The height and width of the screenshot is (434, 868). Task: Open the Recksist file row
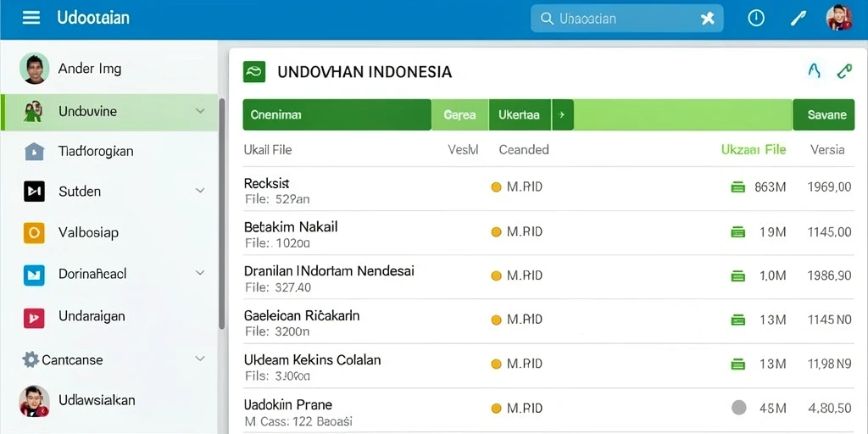548,189
